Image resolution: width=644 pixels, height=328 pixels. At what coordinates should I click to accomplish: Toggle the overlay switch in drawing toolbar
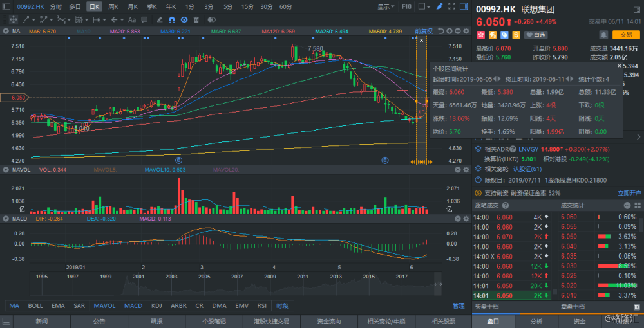[211, 19]
